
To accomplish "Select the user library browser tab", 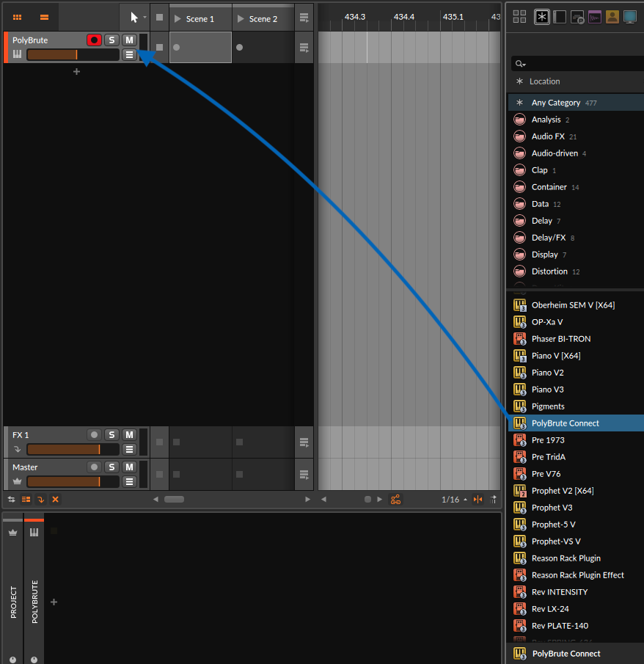I will [612, 17].
